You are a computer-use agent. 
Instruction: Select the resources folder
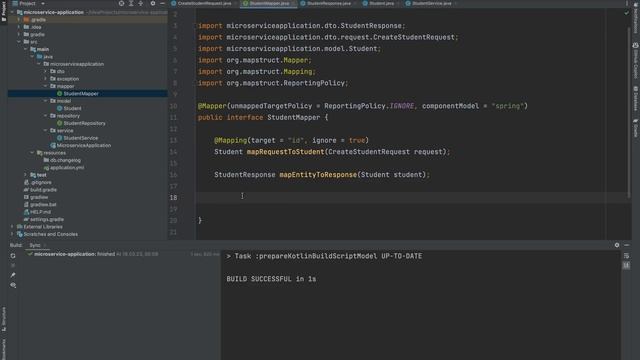[x=51, y=153]
